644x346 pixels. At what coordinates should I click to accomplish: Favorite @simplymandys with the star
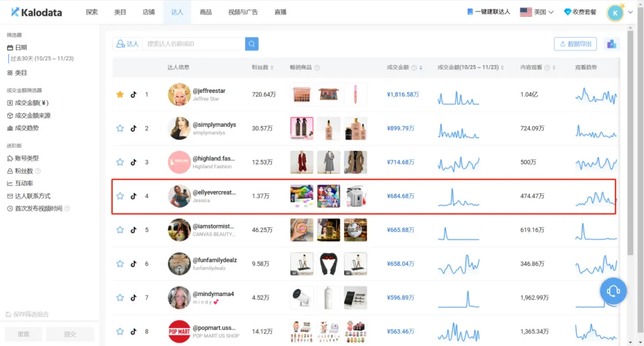[120, 128]
